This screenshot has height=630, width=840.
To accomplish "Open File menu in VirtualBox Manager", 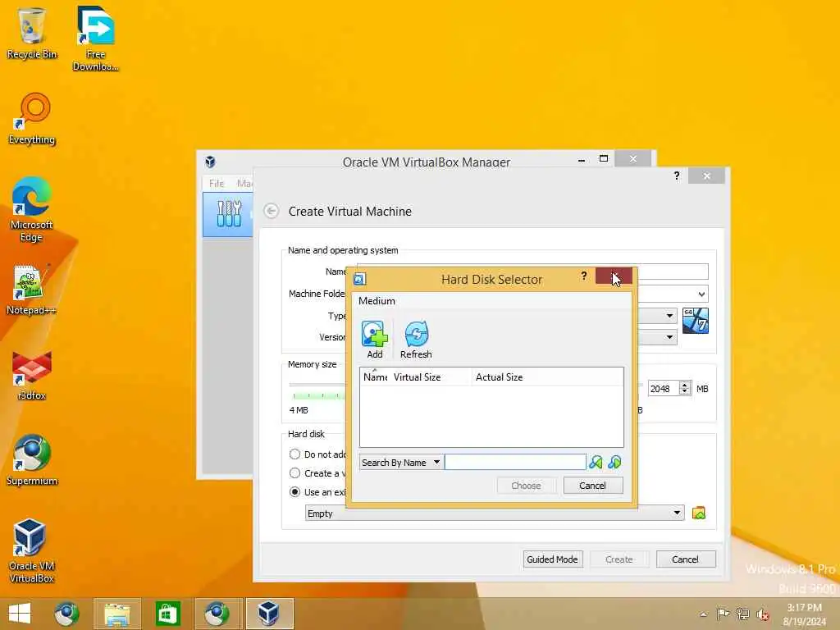I will pos(217,183).
